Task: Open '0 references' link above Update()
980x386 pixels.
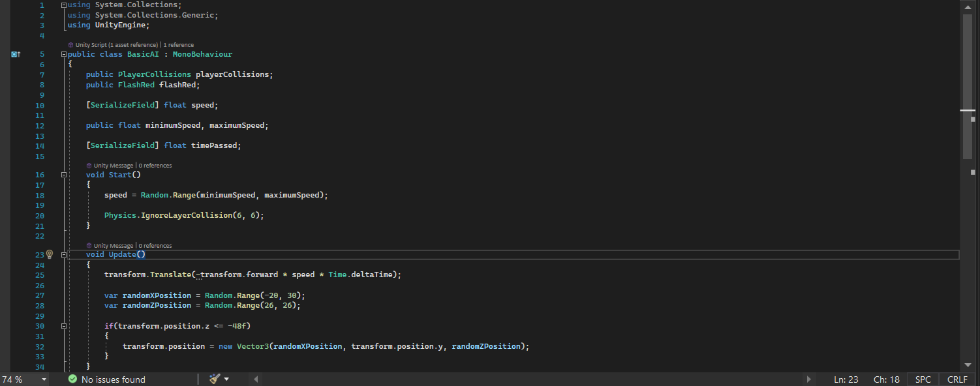Action: click(155, 246)
